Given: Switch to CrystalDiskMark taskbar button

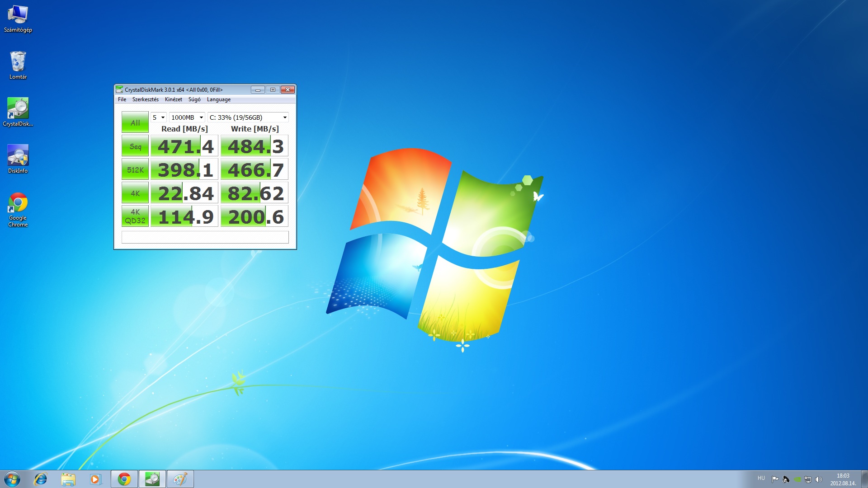Looking at the screenshot, I should (152, 479).
